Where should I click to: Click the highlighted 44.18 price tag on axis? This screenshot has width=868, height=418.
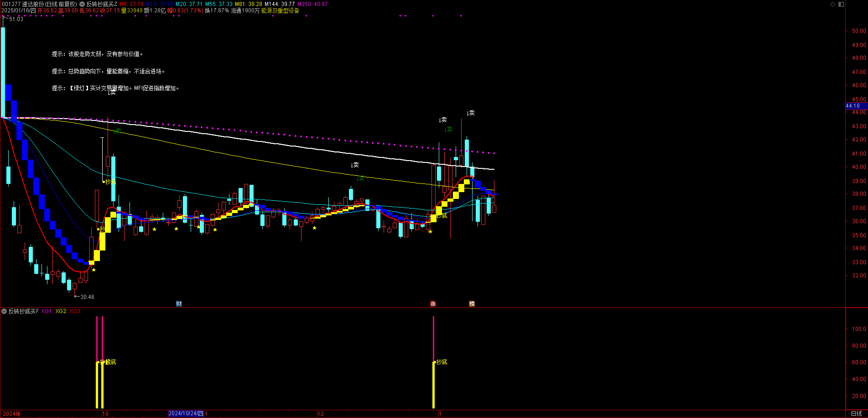[x=856, y=106]
